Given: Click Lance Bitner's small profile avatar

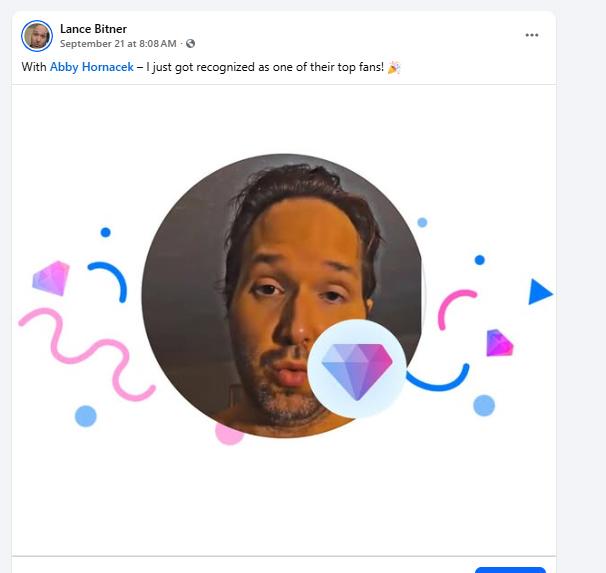Looking at the screenshot, I should (x=37, y=36).
